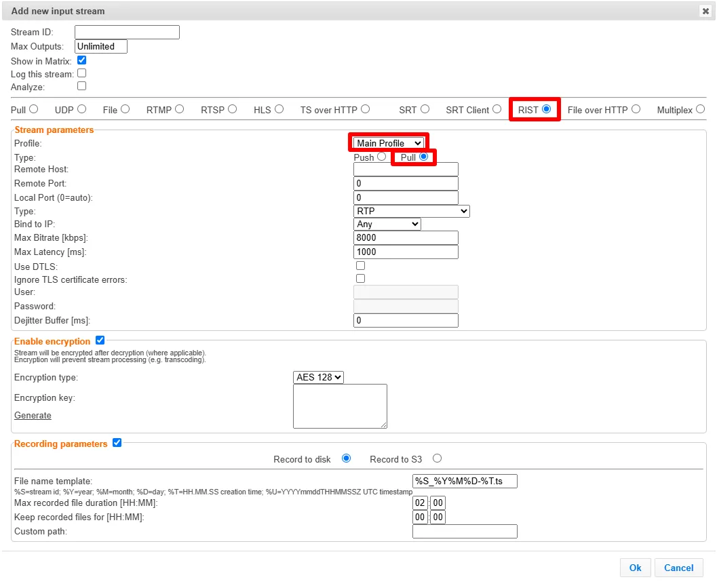Click the Max Outputs field
This screenshot has height=588, width=717.
pyautogui.click(x=101, y=46)
